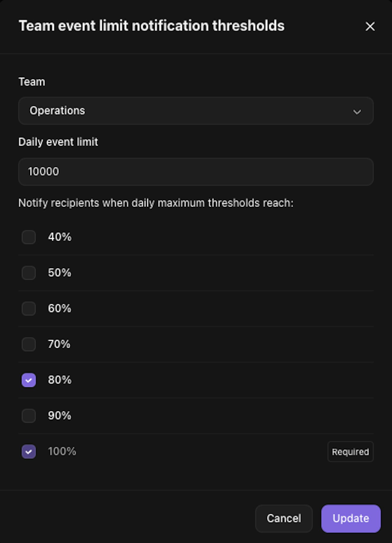Cancel the threshold changes
The image size is (392, 543).
284,518
